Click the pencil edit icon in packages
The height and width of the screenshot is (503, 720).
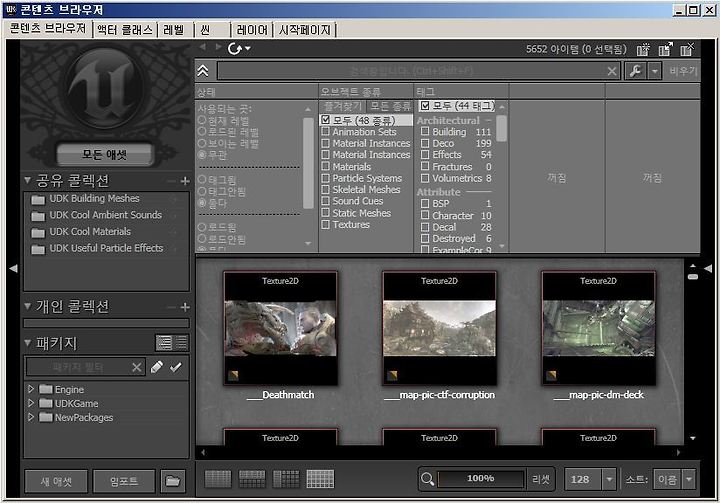pos(157,367)
